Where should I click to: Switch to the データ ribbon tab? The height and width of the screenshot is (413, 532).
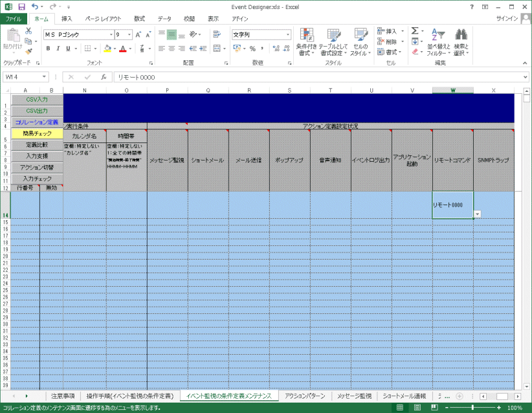(x=164, y=19)
